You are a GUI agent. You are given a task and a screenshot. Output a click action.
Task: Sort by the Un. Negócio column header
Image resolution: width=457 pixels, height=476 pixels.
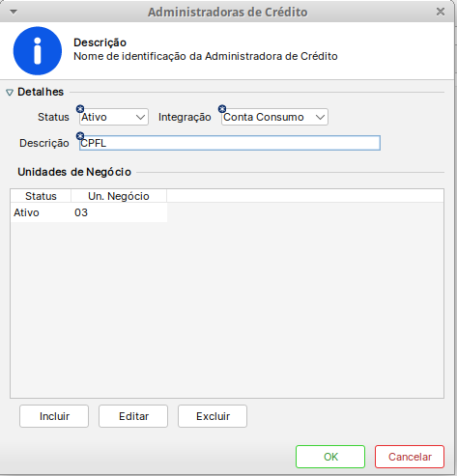point(119,196)
